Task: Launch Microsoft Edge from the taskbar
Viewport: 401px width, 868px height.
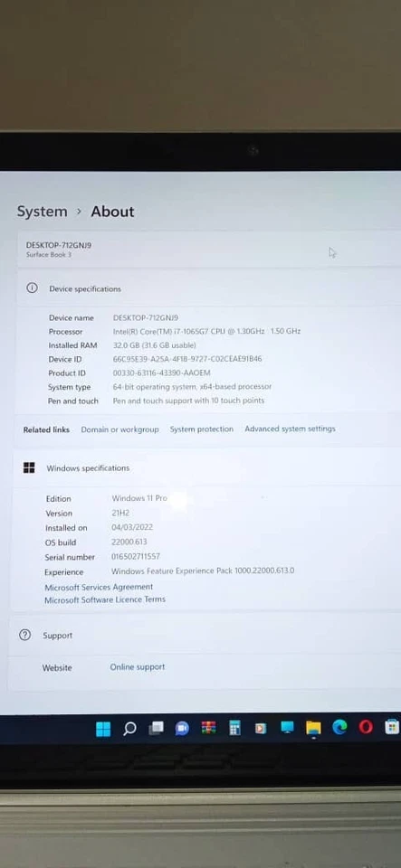Action: [339, 727]
